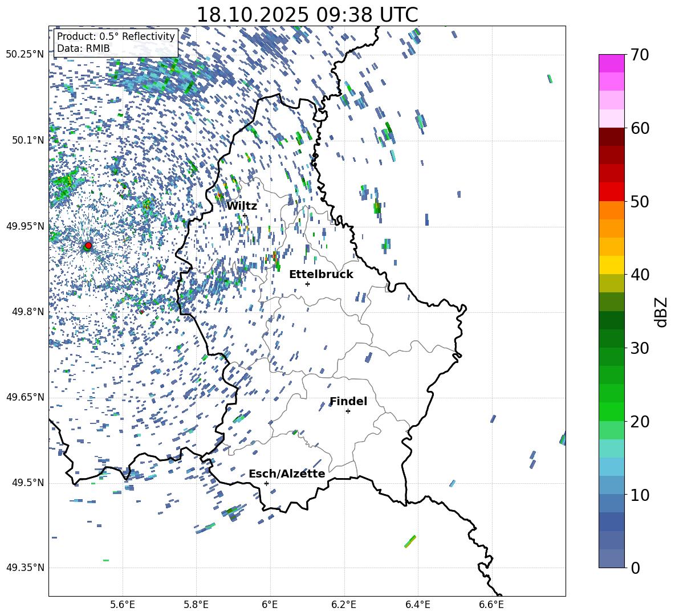
Task: Select the Findel town label
Action: (x=348, y=401)
